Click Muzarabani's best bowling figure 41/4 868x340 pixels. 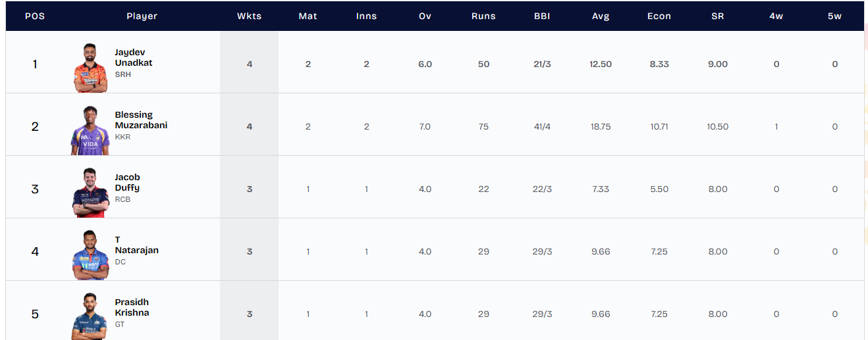point(542,127)
